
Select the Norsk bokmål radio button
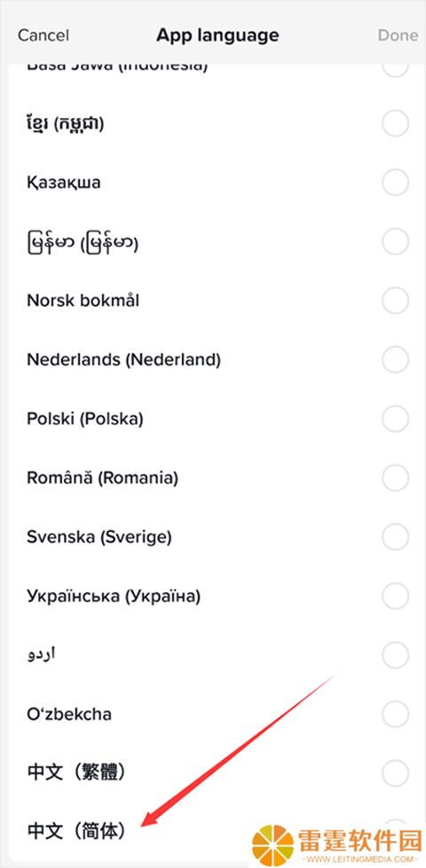click(x=396, y=301)
